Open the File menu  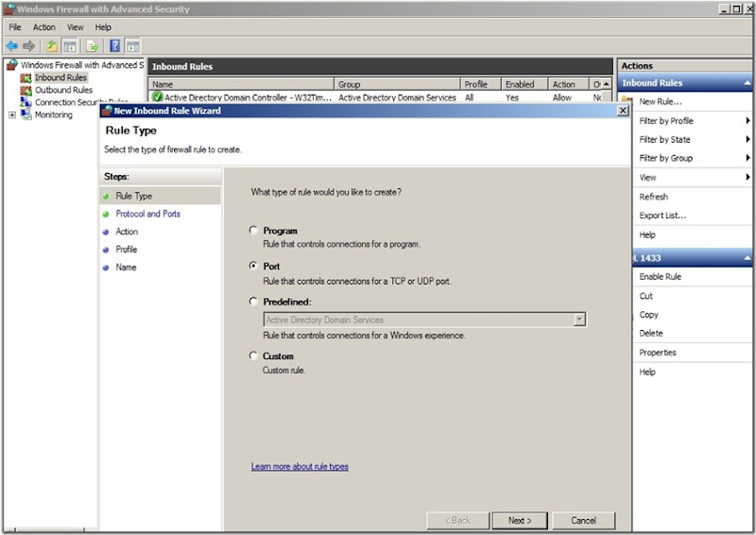(15, 27)
